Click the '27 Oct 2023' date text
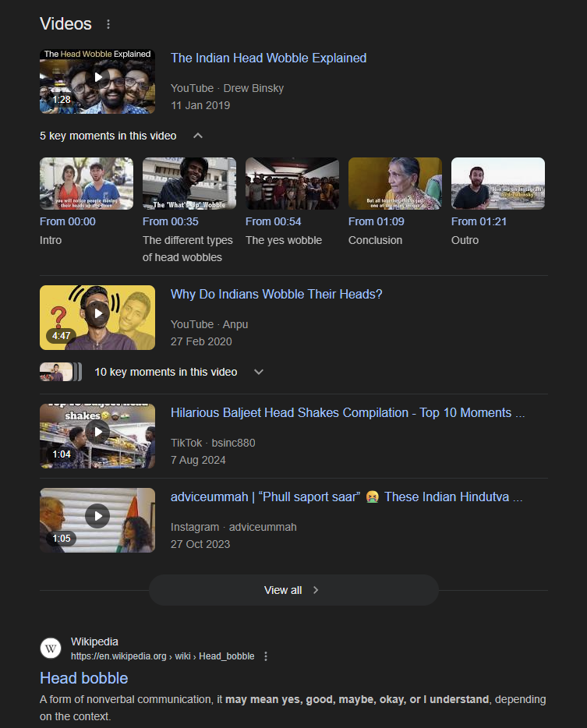This screenshot has height=728, width=587. 200,544
